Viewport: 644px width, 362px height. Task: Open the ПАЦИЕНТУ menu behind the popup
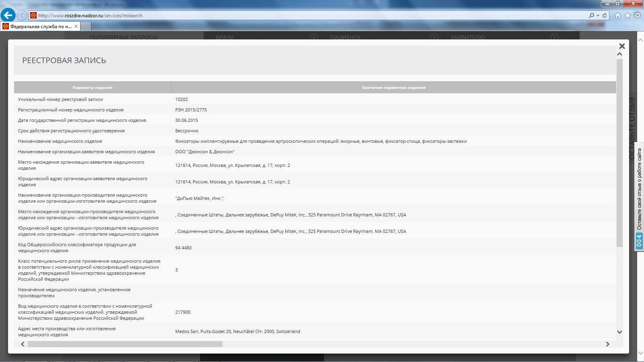click(x=345, y=37)
